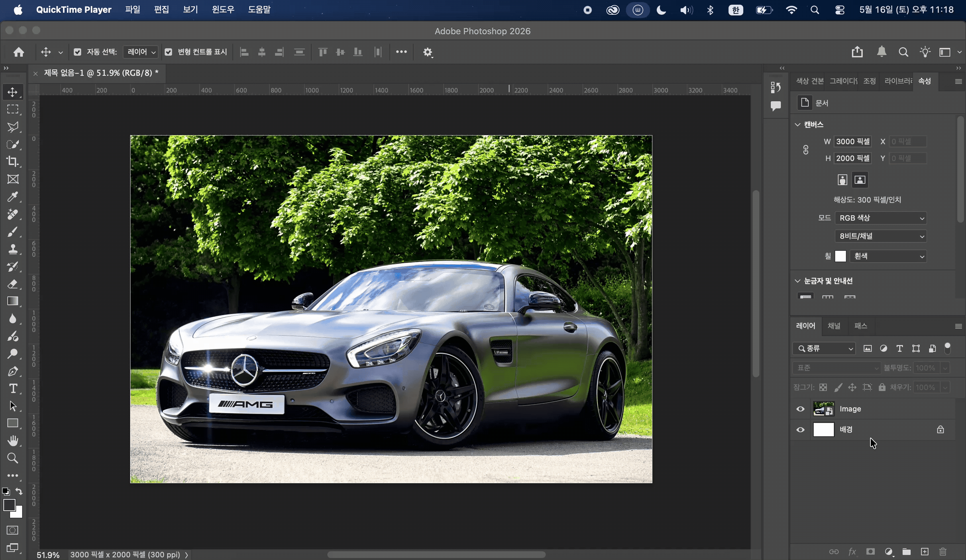Select the Horizontal Type tool
The width and height of the screenshot is (966, 560).
(x=13, y=389)
